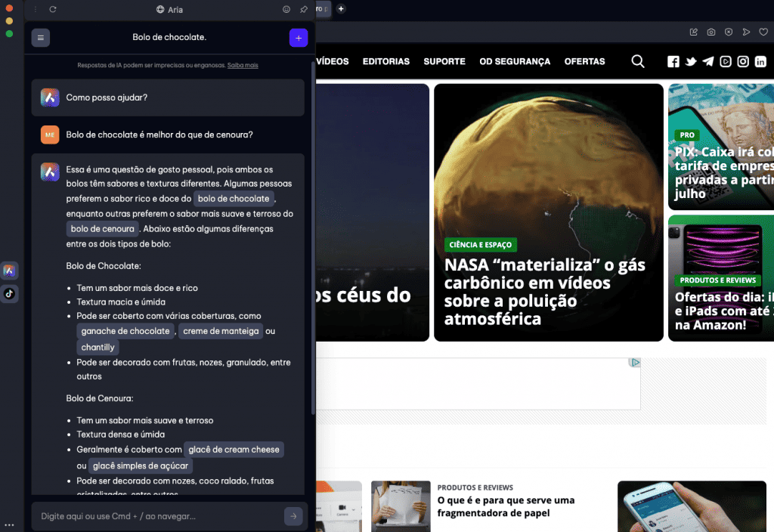Select the 'creme de manteiga' chip
The width and height of the screenshot is (774, 532).
coord(221,331)
